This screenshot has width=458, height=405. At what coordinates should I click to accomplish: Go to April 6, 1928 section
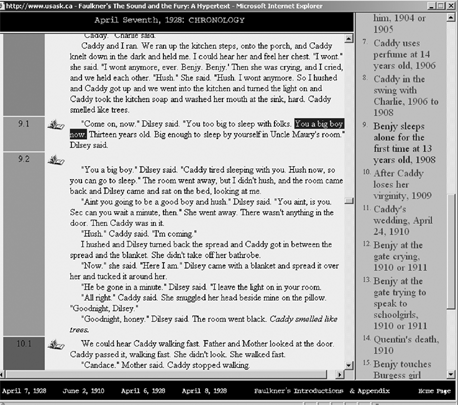[143, 391]
